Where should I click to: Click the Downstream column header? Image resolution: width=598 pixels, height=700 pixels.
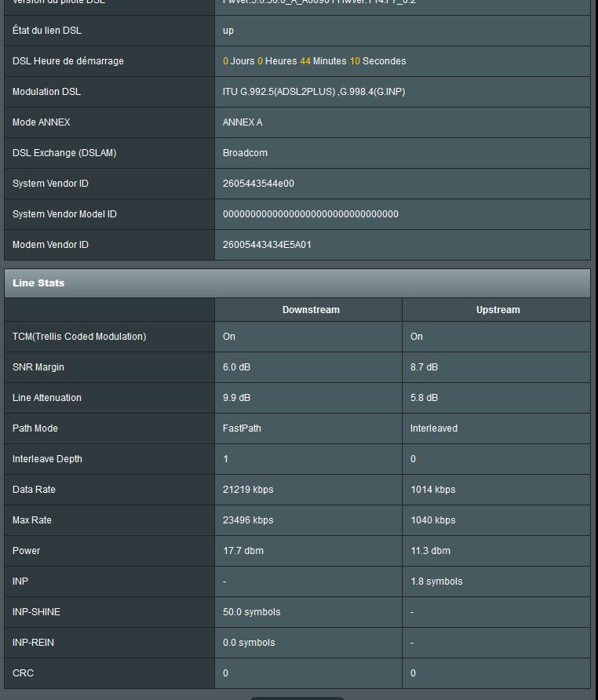coord(311,309)
